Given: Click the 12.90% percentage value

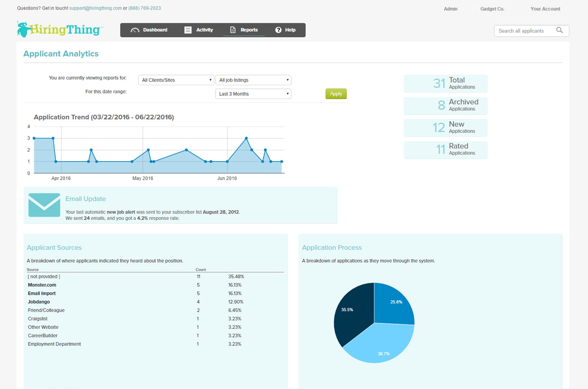Looking at the screenshot, I should pyautogui.click(x=236, y=302).
